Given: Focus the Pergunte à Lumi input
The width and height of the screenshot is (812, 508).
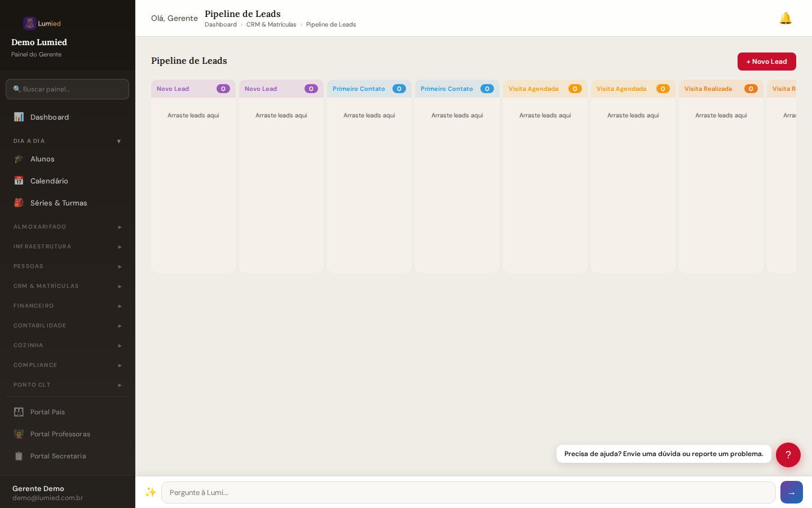Looking at the screenshot, I should [x=468, y=492].
